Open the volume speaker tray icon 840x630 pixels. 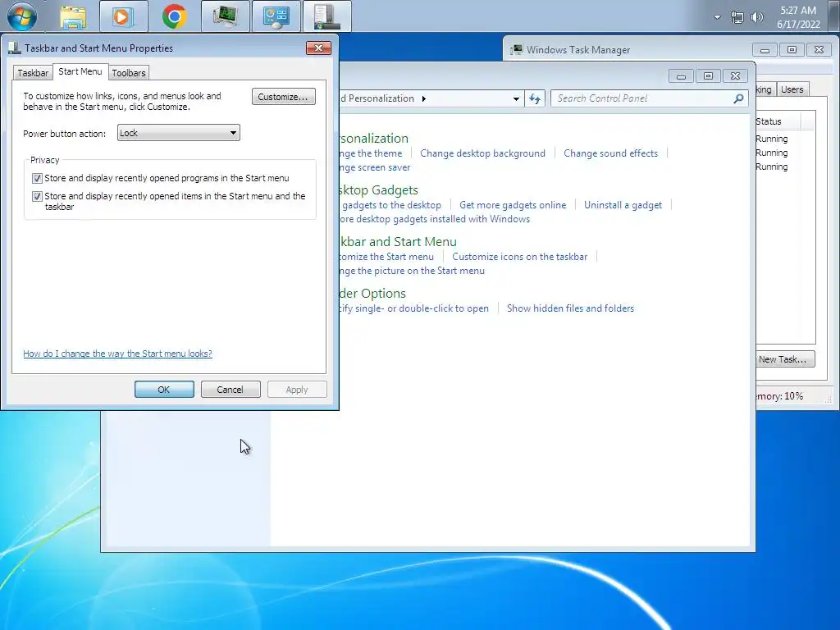756,17
